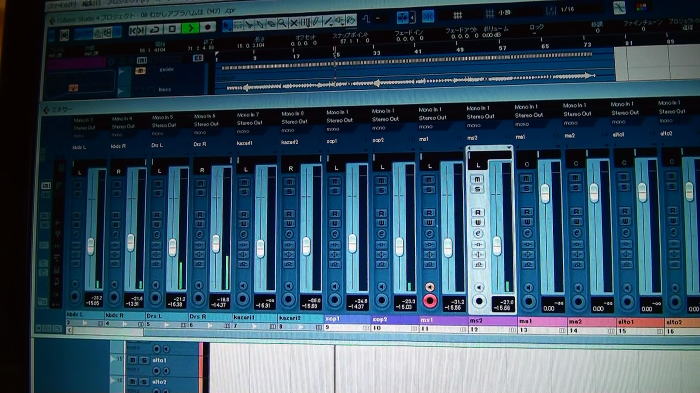Click the ma1 channel volume fader
This screenshot has height=393, width=700.
point(545,194)
